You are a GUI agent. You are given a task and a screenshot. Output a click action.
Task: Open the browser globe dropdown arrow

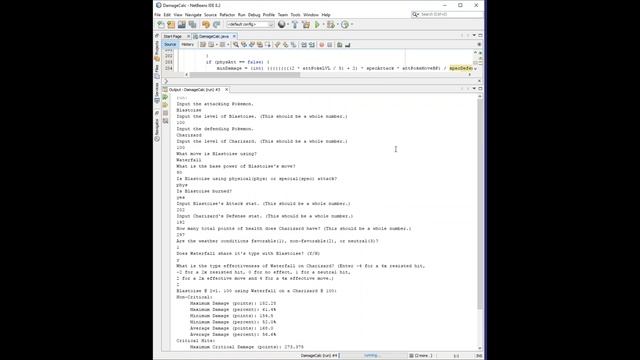coord(288,24)
